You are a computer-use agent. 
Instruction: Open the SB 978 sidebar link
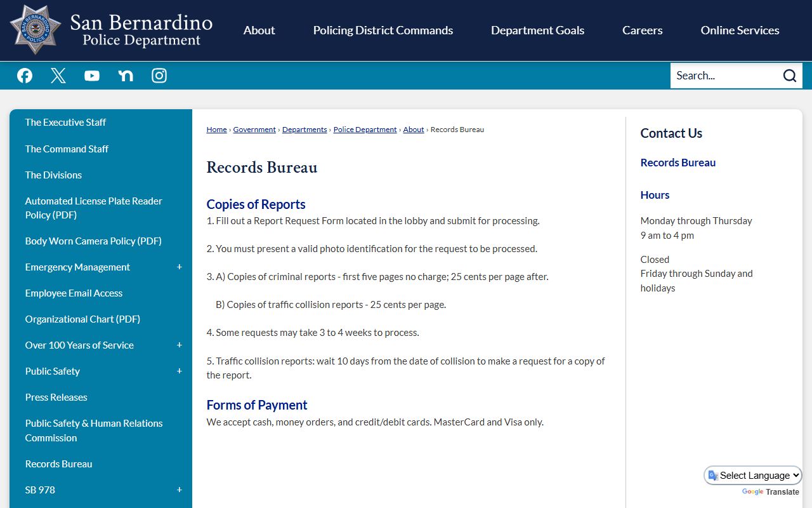tap(40, 490)
